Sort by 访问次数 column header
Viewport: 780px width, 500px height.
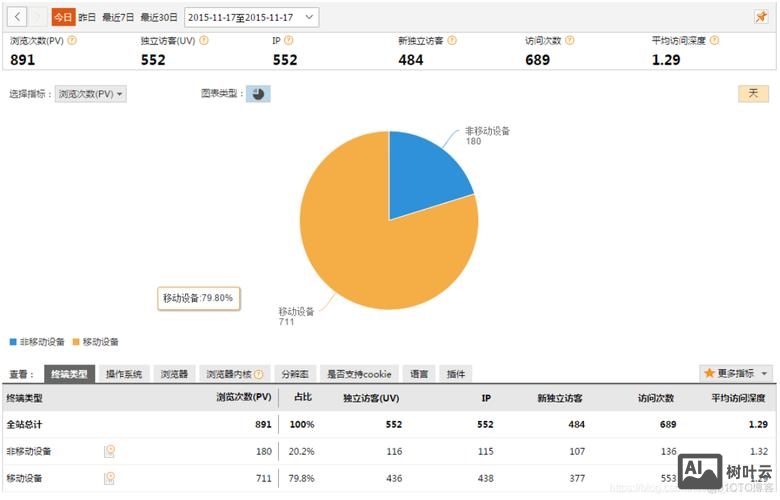[x=656, y=398]
